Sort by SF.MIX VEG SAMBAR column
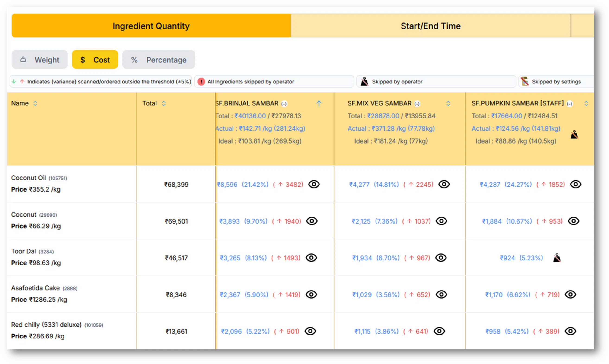This screenshot has width=609, height=364. click(x=448, y=103)
